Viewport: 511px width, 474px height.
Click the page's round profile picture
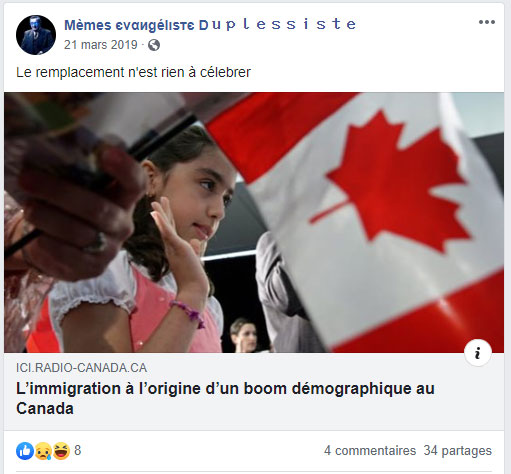36,35
